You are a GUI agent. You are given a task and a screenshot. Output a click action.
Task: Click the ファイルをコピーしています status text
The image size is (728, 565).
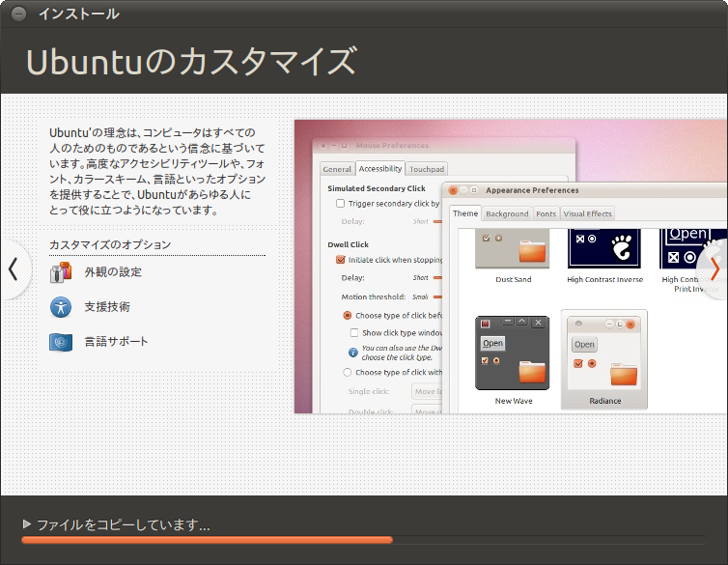[123, 524]
